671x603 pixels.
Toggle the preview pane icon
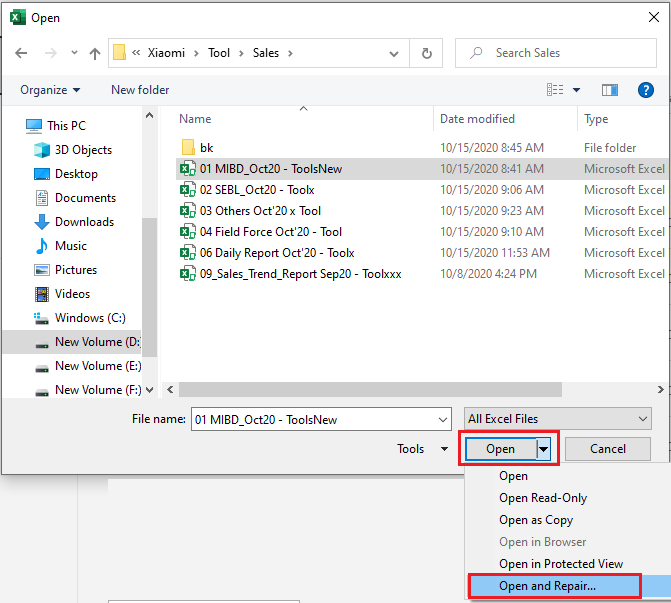(610, 90)
